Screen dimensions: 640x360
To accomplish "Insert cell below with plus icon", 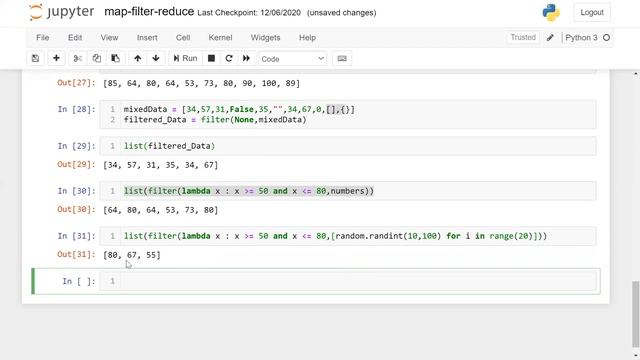I will click(56, 58).
